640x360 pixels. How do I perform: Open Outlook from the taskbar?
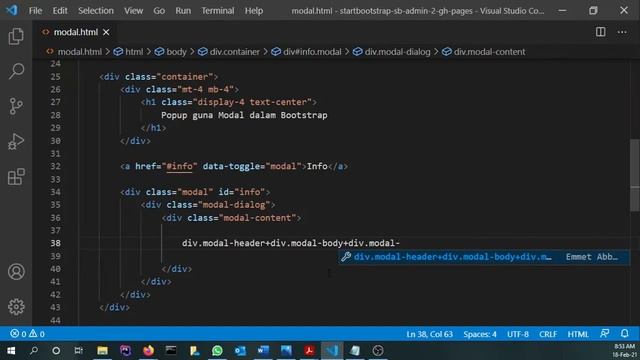[240, 351]
